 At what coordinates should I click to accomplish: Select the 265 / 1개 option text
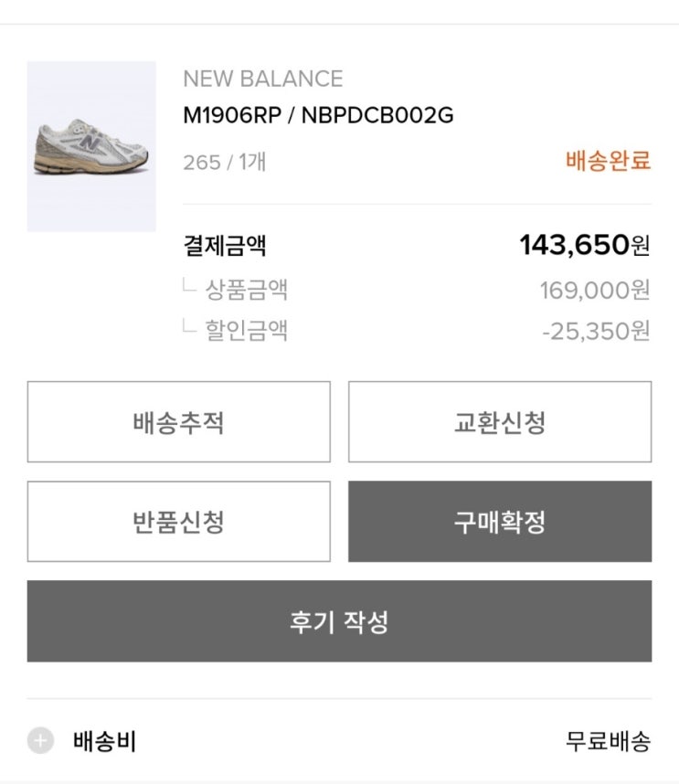tap(224, 163)
